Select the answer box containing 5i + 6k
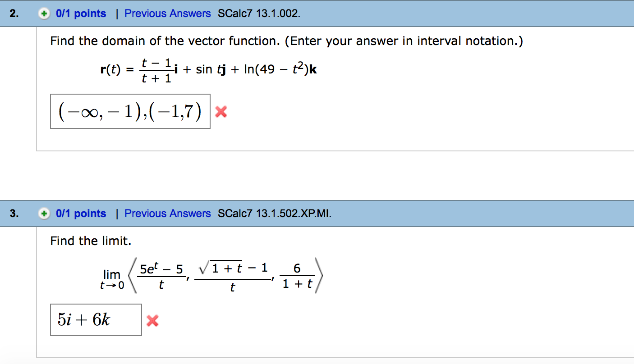 tap(95, 319)
